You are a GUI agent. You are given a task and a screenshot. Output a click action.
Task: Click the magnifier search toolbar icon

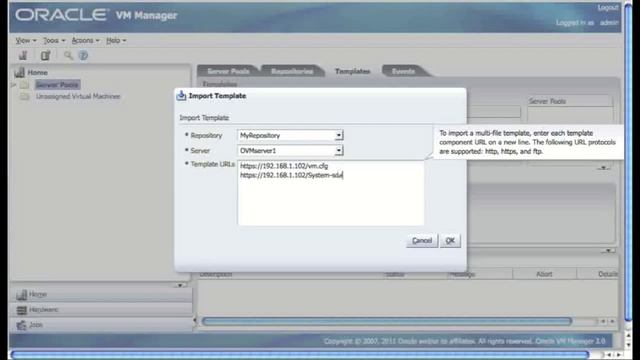68,56
